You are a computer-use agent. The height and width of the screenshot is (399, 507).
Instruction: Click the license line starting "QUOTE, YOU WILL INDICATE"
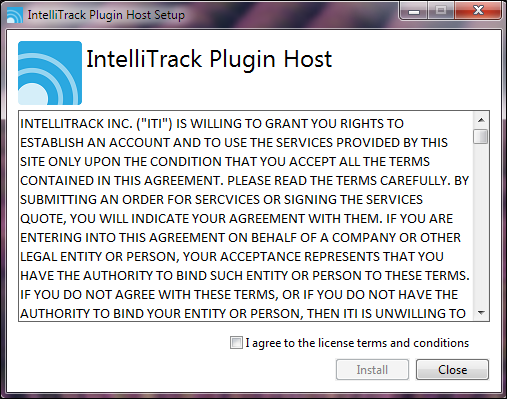coord(236,219)
